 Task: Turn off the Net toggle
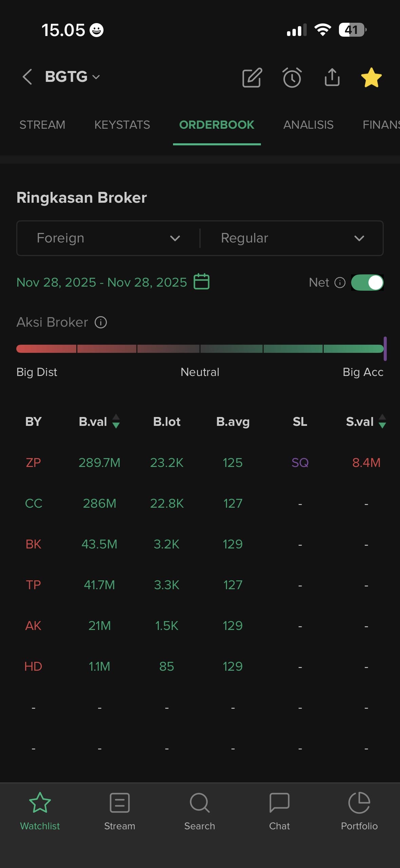tap(367, 283)
